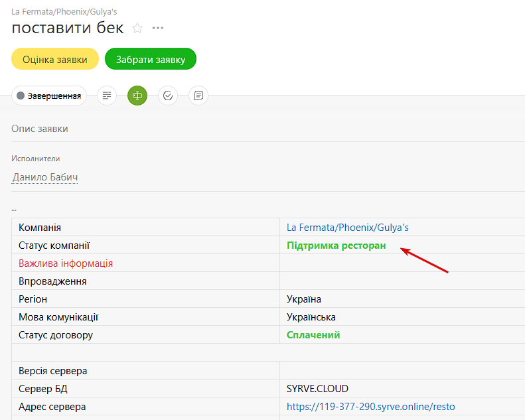This screenshot has height=420, width=525.
Task: Click the Сплачений contract status value
Action: [x=313, y=335]
